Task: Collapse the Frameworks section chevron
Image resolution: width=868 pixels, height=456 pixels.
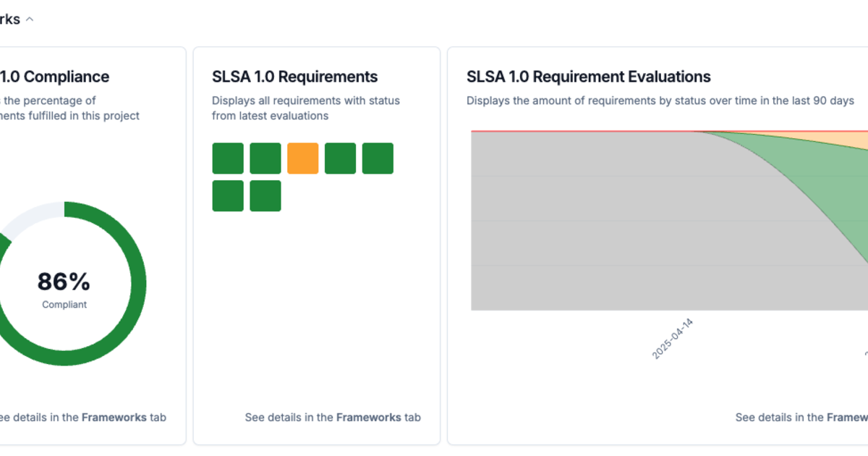Action: pos(30,20)
